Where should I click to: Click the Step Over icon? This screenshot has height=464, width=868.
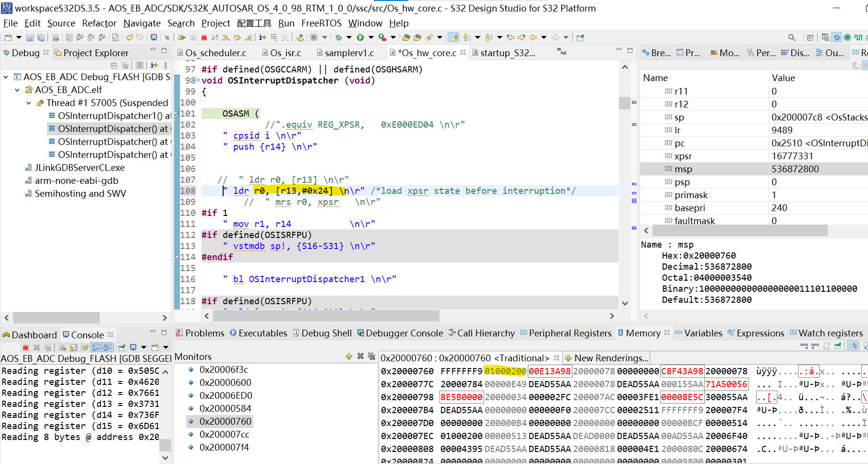(238, 37)
